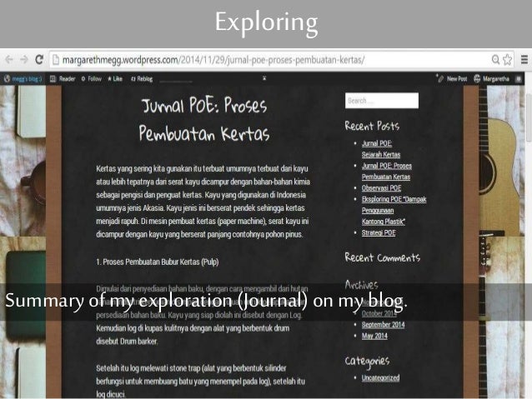Click New Post in admin bar

(x=452, y=79)
